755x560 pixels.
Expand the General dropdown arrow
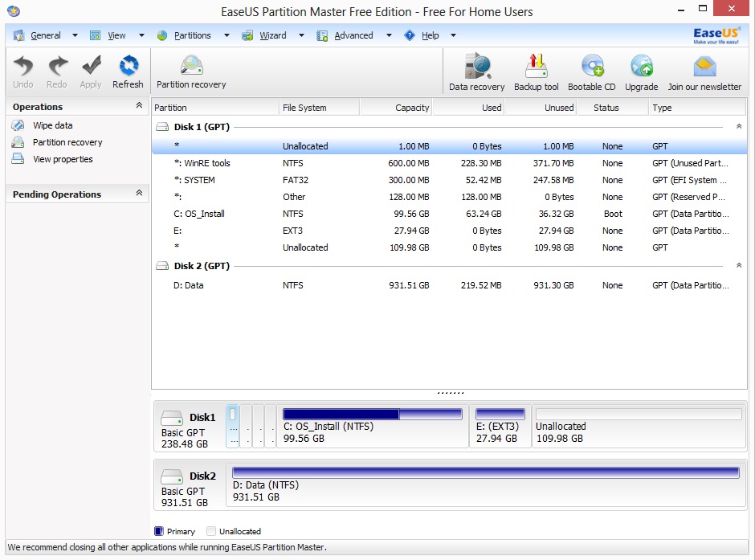75,35
